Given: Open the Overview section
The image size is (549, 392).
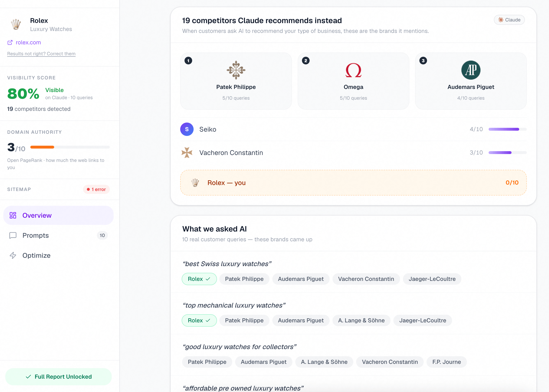Looking at the screenshot, I should (x=58, y=215).
